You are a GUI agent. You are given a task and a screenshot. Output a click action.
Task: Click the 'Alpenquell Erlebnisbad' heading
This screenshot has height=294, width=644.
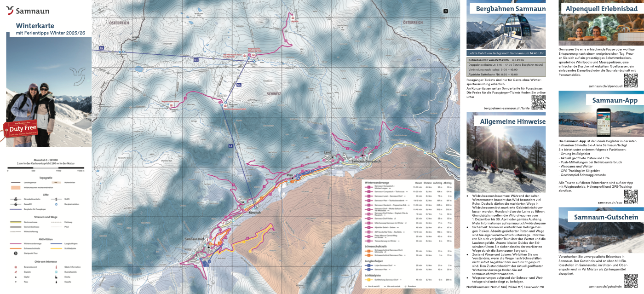[602, 8]
